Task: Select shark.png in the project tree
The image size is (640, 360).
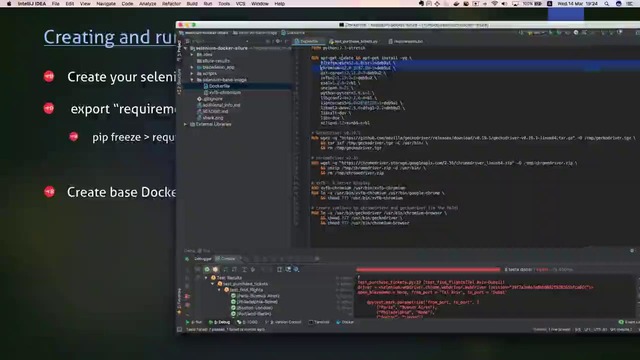Action: pyautogui.click(x=210, y=118)
